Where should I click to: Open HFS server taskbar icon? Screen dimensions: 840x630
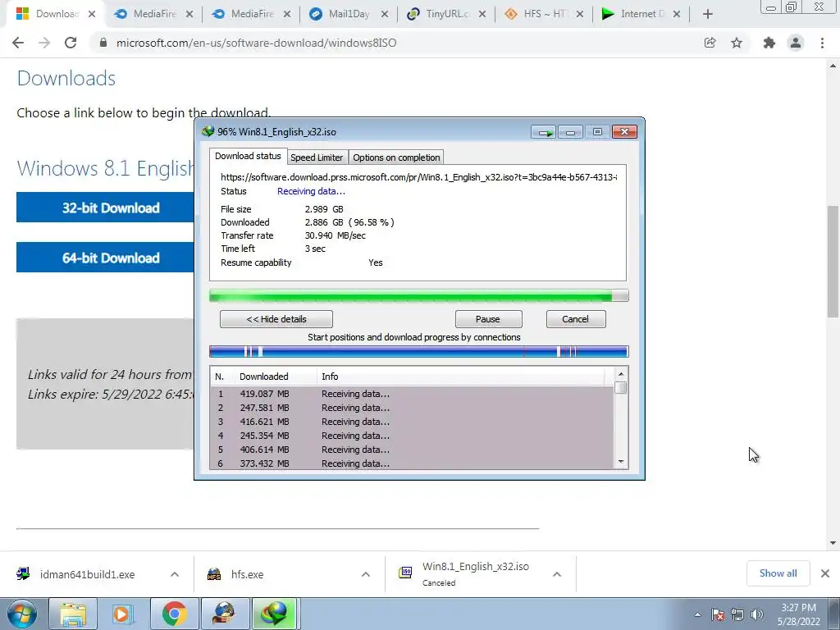point(224,614)
